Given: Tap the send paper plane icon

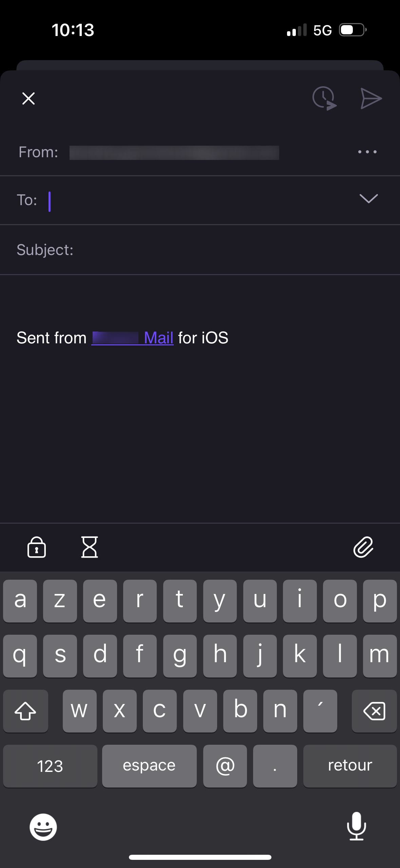Looking at the screenshot, I should (371, 98).
